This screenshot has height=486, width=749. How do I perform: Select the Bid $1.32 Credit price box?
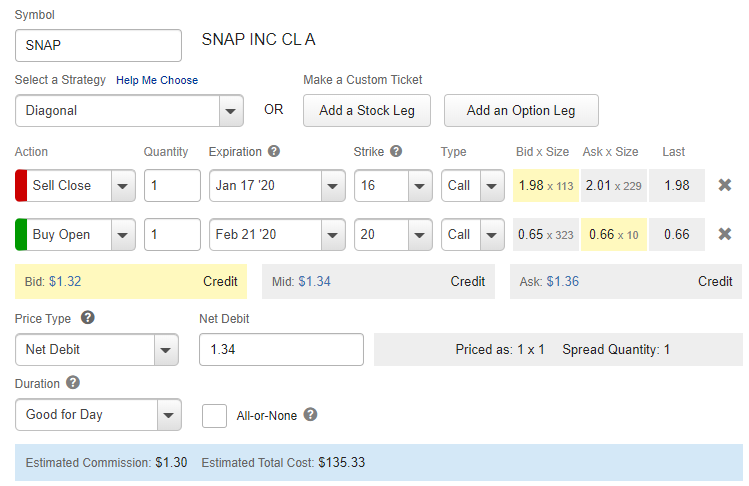[x=131, y=281]
